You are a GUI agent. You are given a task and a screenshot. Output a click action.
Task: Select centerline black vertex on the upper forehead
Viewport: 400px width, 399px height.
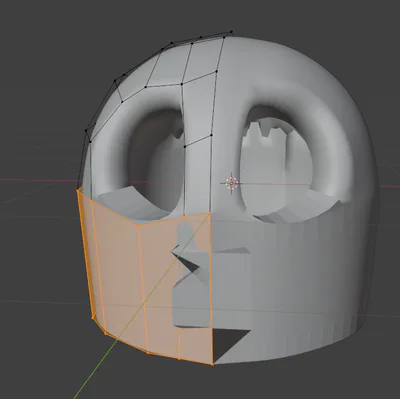tap(217, 71)
